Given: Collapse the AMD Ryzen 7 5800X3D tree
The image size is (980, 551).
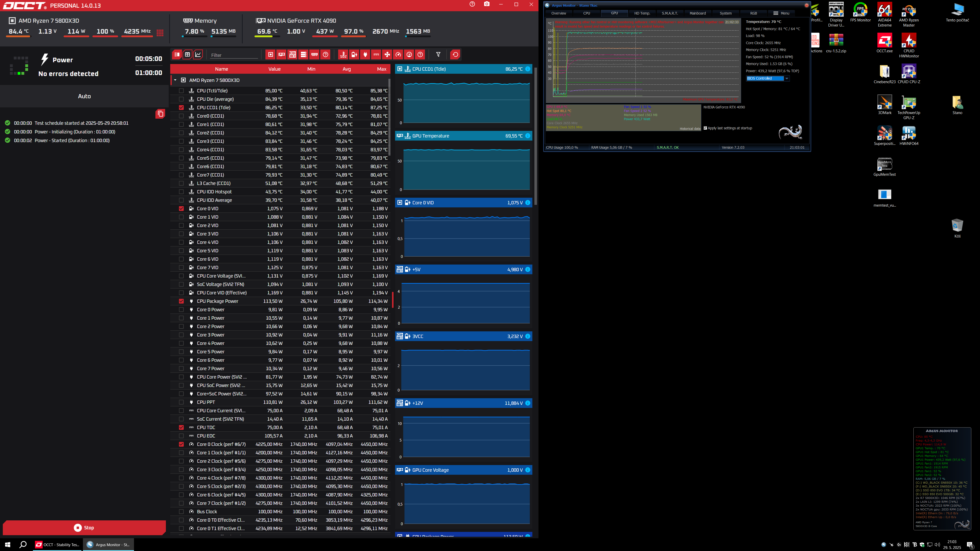Looking at the screenshot, I should [x=175, y=80].
